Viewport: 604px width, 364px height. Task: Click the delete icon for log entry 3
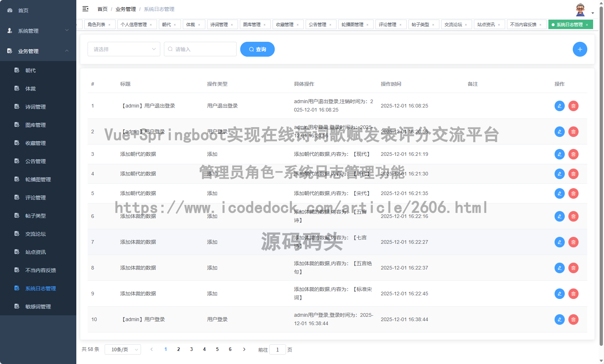(573, 154)
